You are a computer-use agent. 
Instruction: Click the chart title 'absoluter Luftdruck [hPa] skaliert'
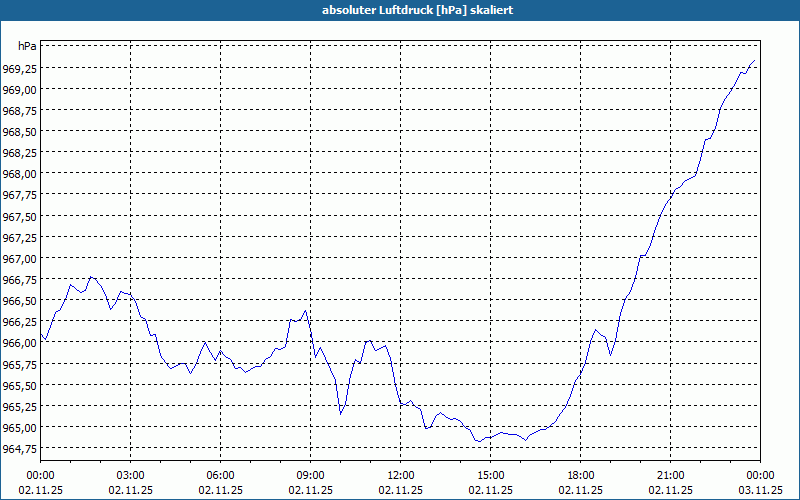tap(417, 10)
